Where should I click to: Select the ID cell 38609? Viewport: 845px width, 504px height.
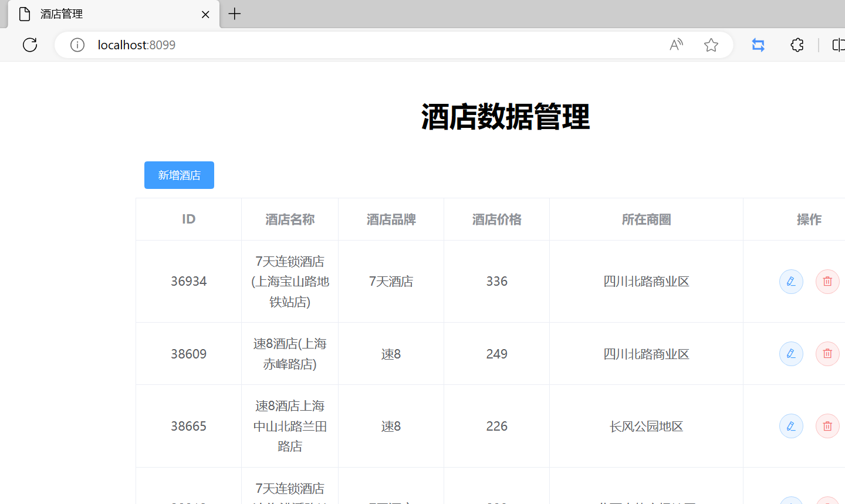[x=188, y=354]
